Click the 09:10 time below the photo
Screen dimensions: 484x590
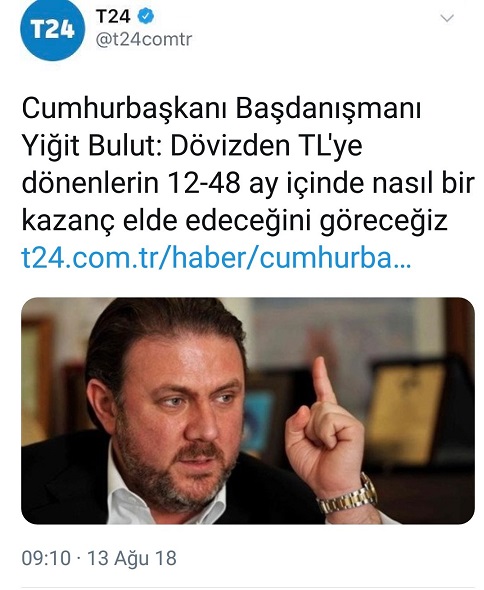pyautogui.click(x=46, y=558)
